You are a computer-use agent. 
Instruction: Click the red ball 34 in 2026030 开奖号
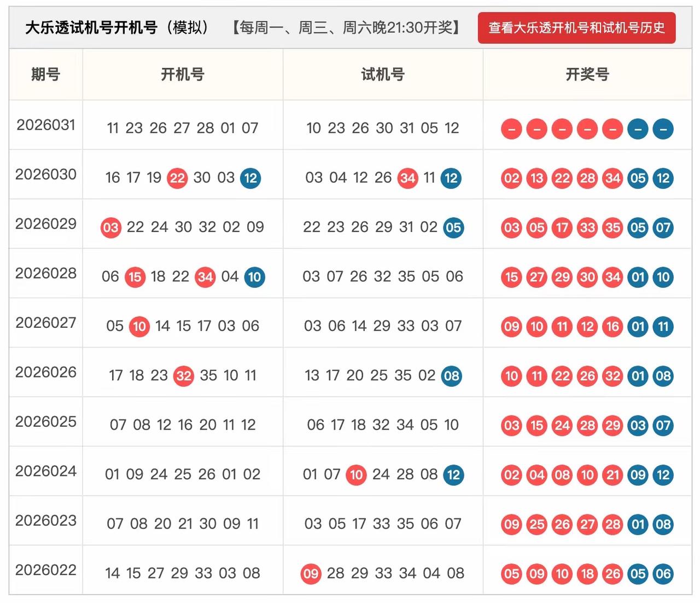point(612,178)
